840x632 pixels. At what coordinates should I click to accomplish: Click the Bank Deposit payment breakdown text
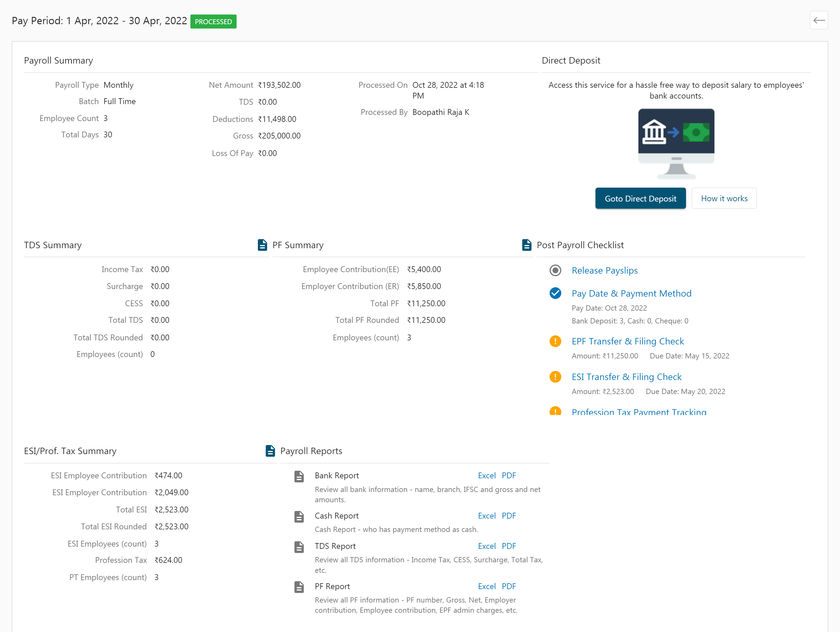coord(630,321)
